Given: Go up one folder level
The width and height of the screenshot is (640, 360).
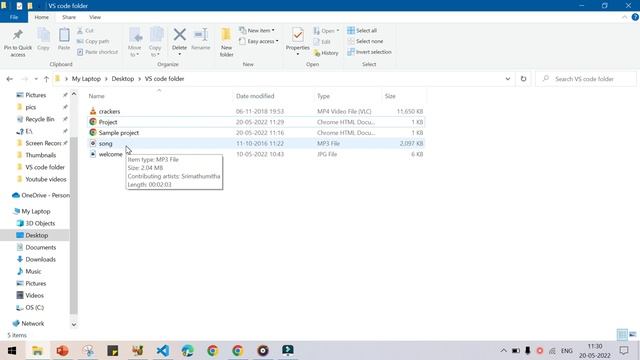Looking at the screenshot, I should 46,79.
